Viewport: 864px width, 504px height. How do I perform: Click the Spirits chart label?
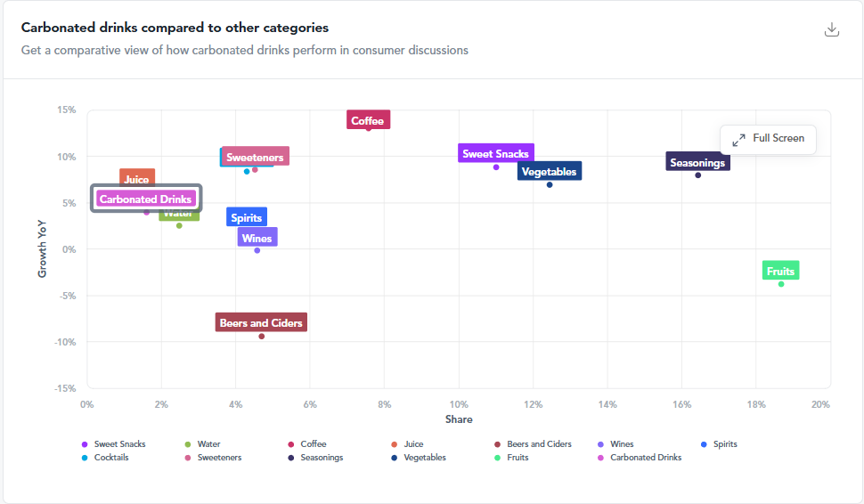[x=247, y=217]
